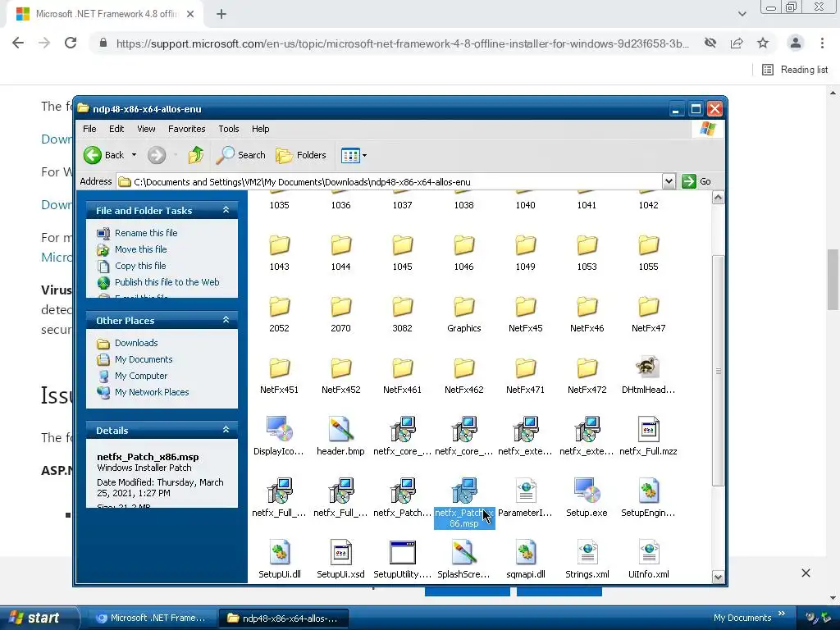Open Chrome tab search chevron
The width and height of the screenshot is (840, 630).
[x=742, y=14]
